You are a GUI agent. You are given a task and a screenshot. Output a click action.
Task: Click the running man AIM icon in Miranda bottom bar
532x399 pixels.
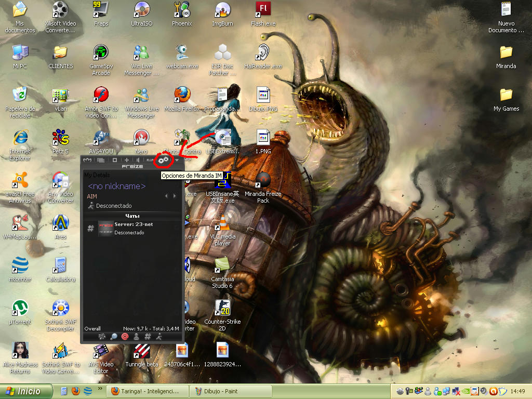point(159,337)
